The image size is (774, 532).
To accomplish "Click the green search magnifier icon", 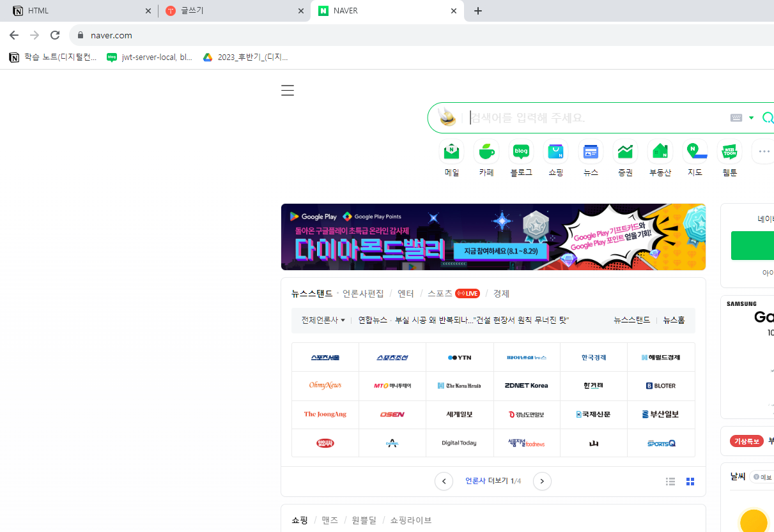I will [x=768, y=118].
